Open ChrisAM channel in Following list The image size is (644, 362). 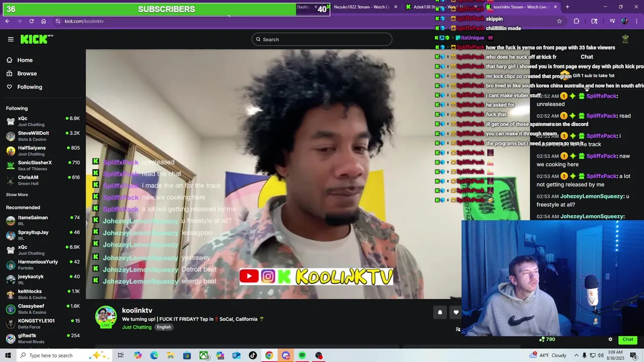click(43, 180)
